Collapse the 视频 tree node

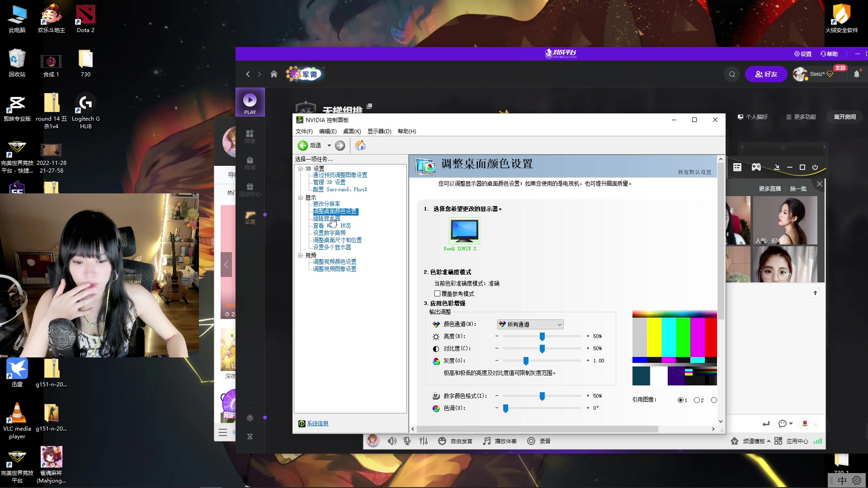tap(300, 255)
